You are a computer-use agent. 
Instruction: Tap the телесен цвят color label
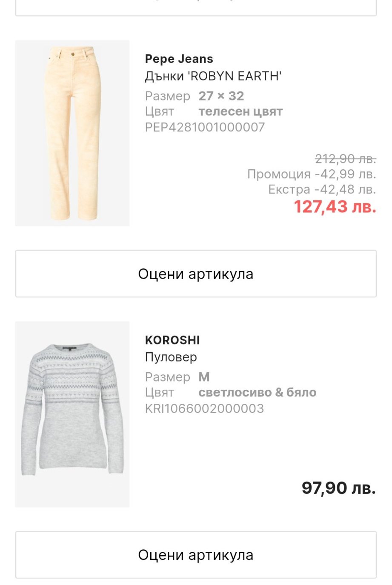pyautogui.click(x=240, y=111)
